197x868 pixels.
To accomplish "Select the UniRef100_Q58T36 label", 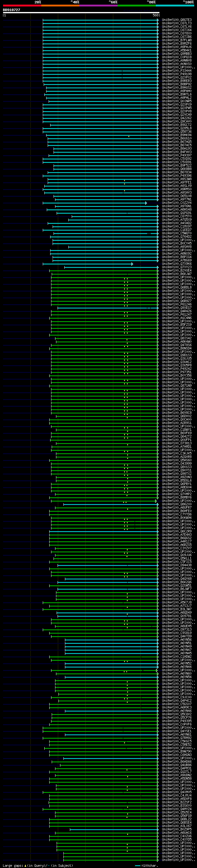I will [x=177, y=132].
